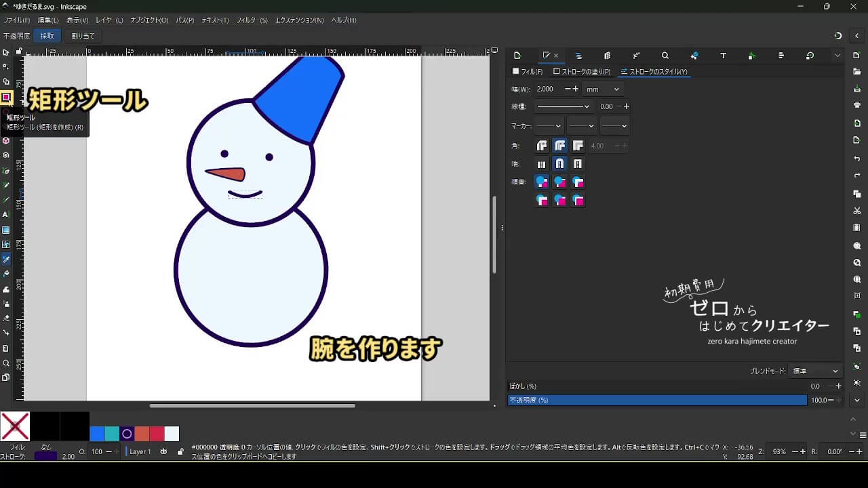Open the stroke width unit mm dropdown

pos(603,89)
